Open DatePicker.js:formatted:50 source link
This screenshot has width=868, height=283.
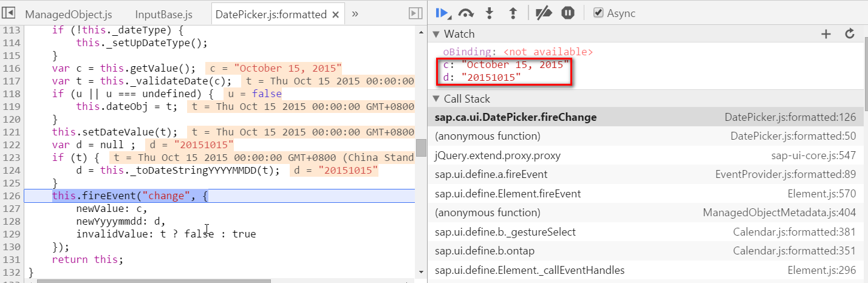point(793,137)
